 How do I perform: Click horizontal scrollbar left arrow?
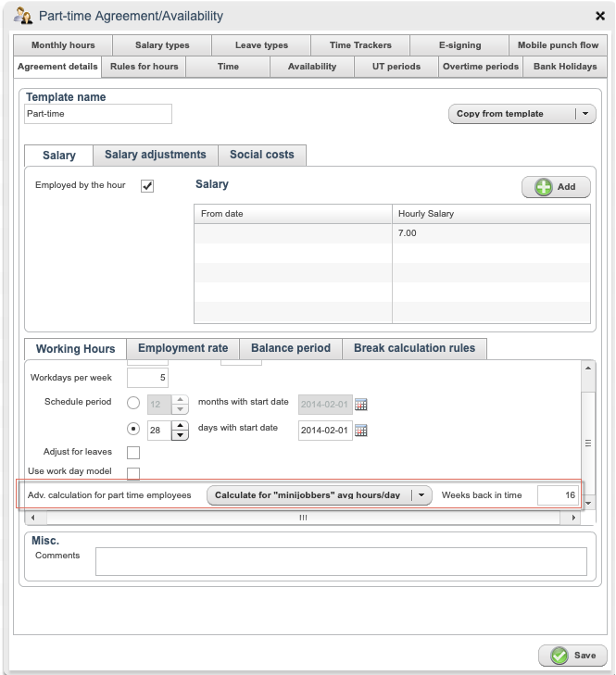[x=33, y=518]
